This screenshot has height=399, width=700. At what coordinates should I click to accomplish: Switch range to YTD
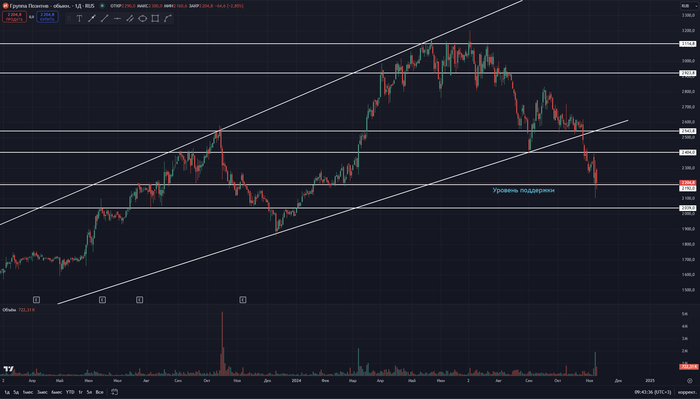tap(70, 392)
